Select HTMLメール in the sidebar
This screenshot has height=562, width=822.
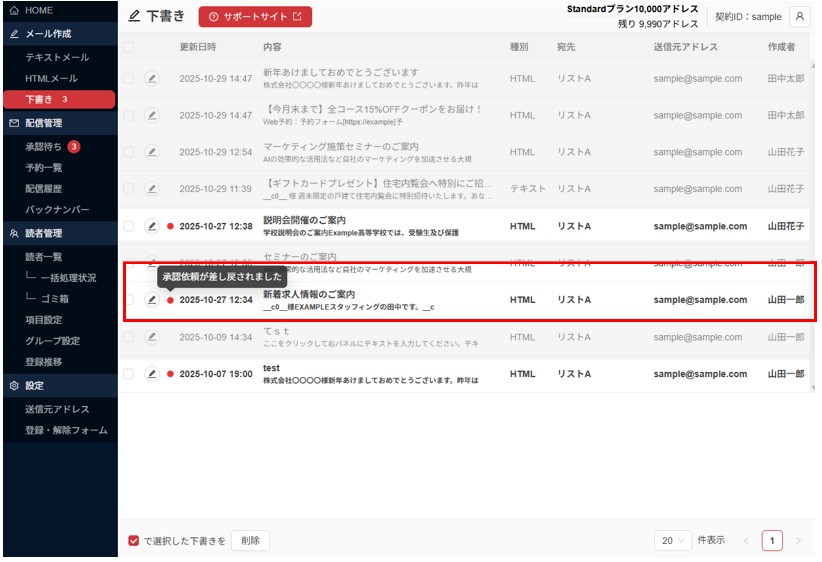[x=51, y=78]
